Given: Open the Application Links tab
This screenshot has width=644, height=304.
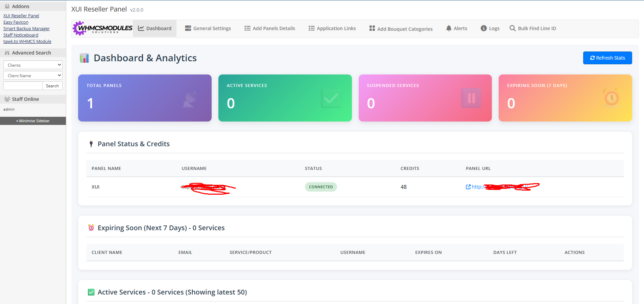Looking at the screenshot, I should 332,28.
